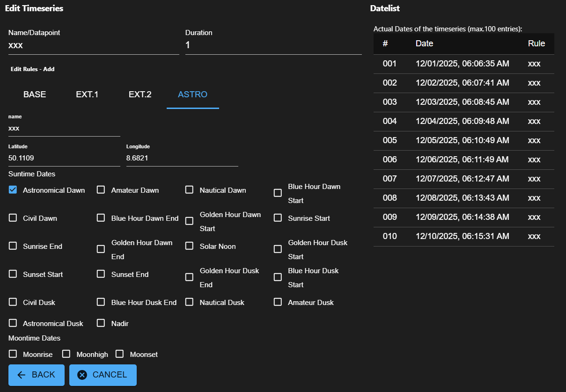Check the Blue Hour Dawn Start box
Image resolution: width=566 pixels, height=392 pixels.
[278, 193]
